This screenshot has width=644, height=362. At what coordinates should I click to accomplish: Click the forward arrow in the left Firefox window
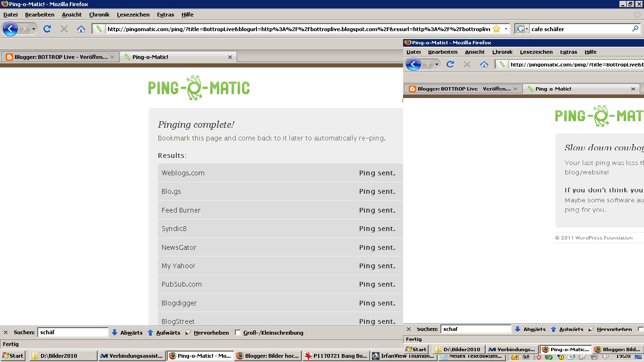[25, 29]
